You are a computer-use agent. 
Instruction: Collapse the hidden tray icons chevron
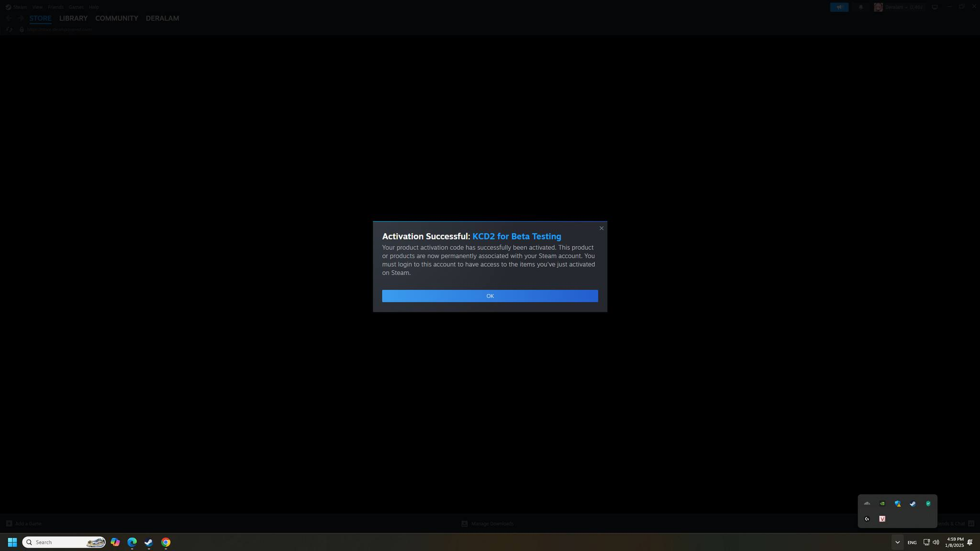pos(897,542)
